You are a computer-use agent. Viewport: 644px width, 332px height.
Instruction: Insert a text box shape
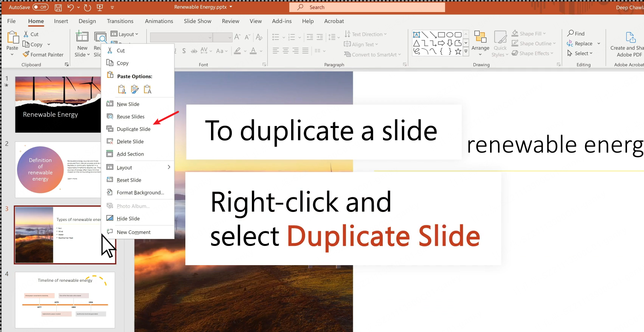[416, 35]
